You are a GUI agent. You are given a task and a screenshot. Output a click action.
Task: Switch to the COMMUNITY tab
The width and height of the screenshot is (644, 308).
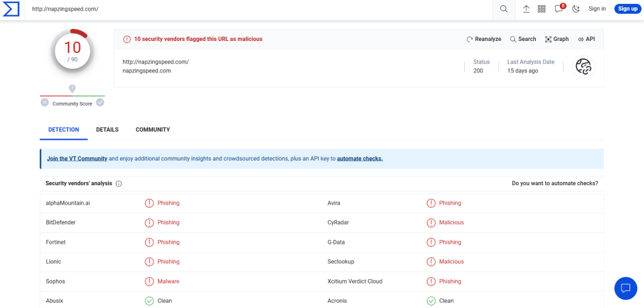pos(153,130)
